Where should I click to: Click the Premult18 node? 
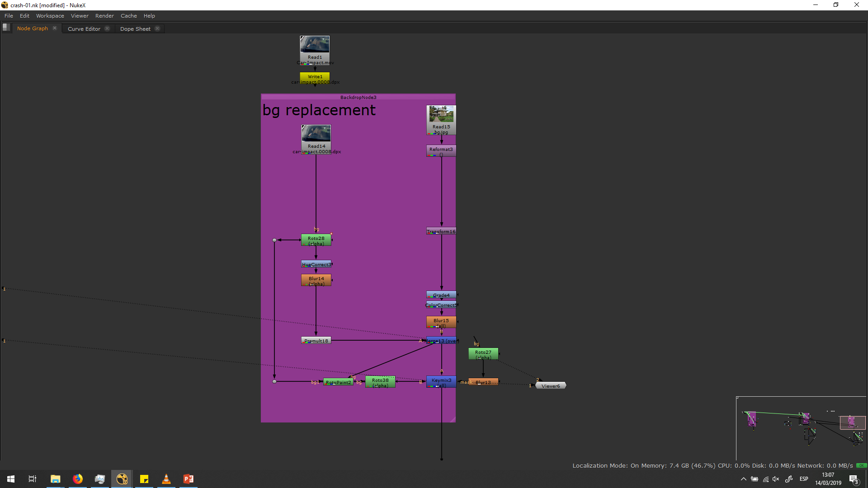(x=316, y=341)
